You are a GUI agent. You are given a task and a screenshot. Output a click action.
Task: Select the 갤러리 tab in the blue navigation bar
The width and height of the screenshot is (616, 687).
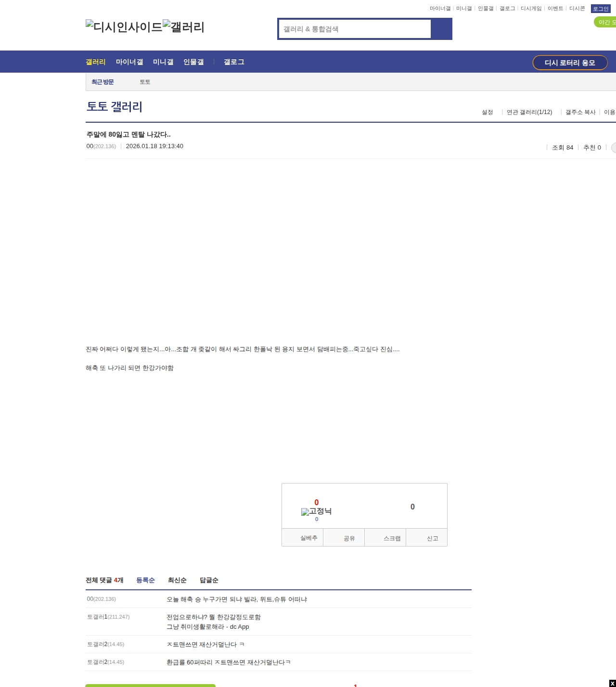(x=96, y=62)
